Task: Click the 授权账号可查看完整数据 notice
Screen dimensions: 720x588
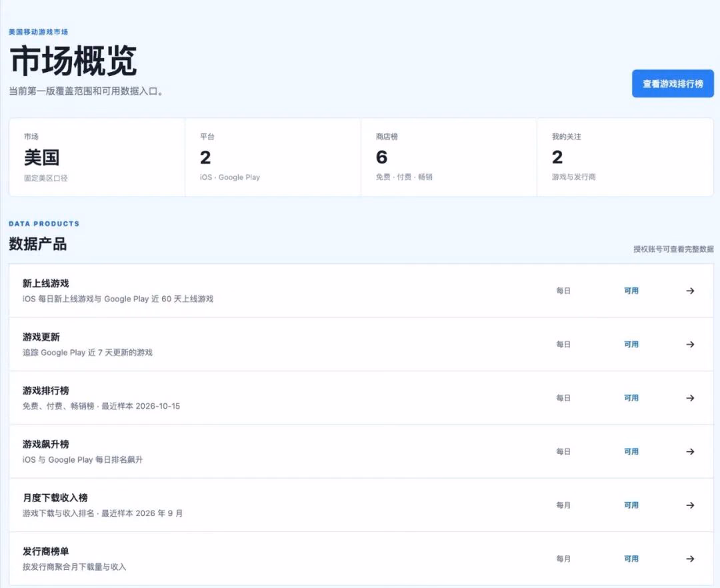Action: click(x=673, y=249)
